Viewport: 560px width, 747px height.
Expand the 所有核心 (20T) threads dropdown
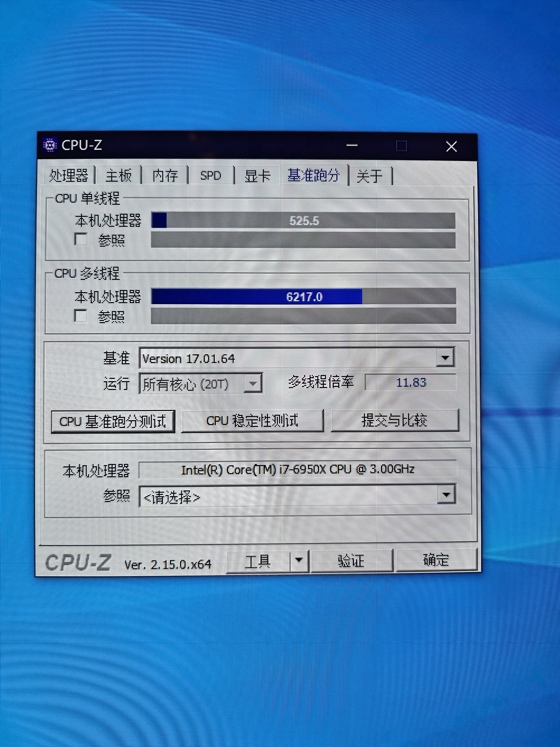coord(252,384)
